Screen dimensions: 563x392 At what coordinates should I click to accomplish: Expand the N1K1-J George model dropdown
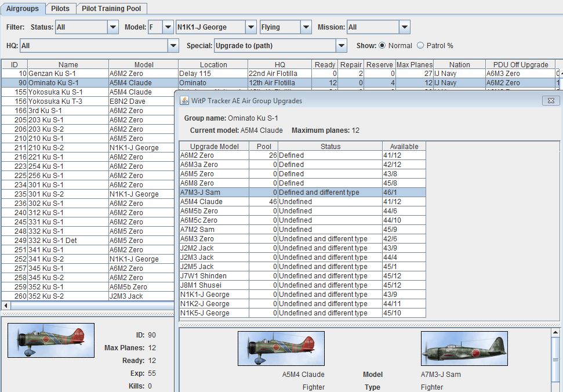point(250,27)
